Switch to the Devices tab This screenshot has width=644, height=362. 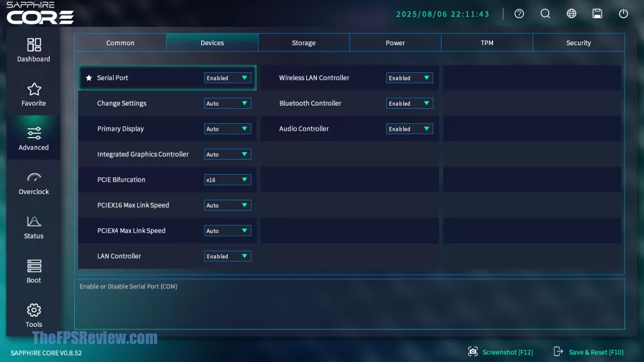[x=213, y=43]
